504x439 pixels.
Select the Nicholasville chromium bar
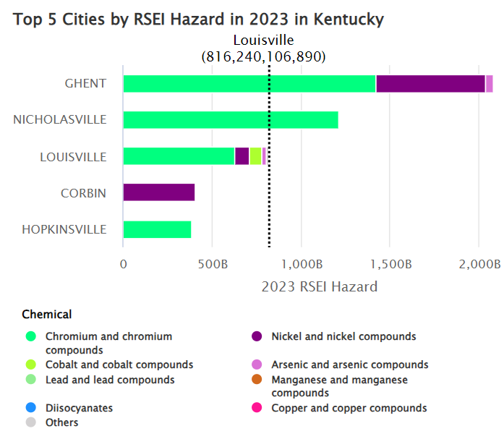click(230, 119)
